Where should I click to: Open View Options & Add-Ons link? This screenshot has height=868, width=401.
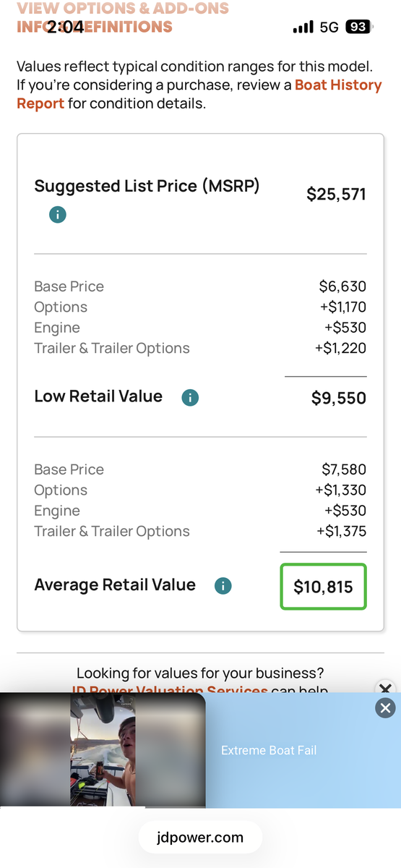123,9
